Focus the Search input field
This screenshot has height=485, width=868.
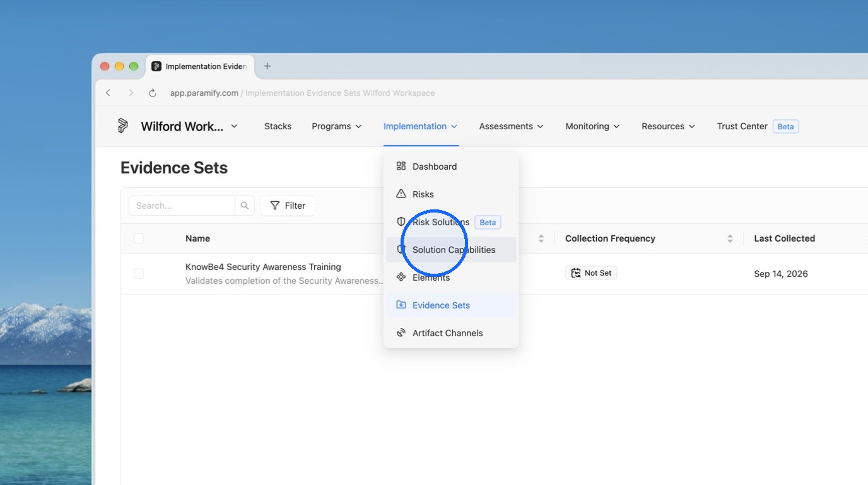pyautogui.click(x=182, y=206)
